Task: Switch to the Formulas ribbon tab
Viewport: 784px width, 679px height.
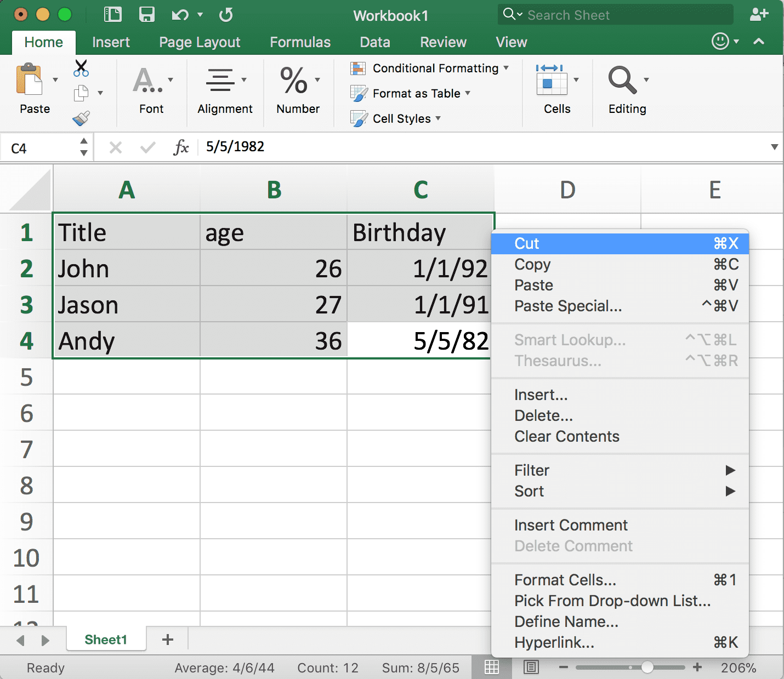Action: [x=299, y=42]
